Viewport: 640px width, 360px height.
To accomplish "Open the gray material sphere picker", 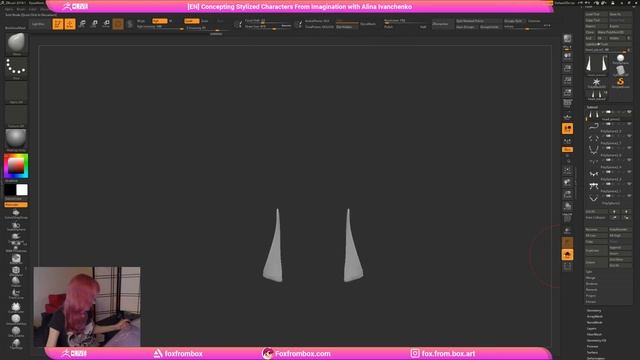I will click(16, 140).
